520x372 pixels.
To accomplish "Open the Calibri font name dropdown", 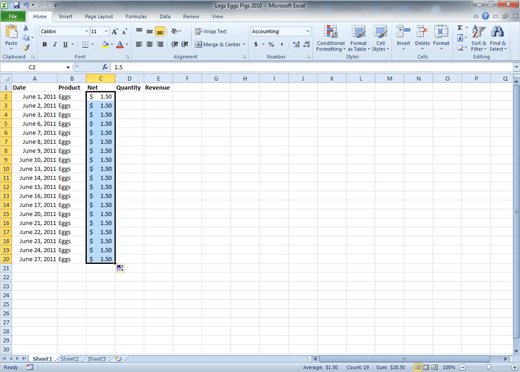I will [87, 31].
